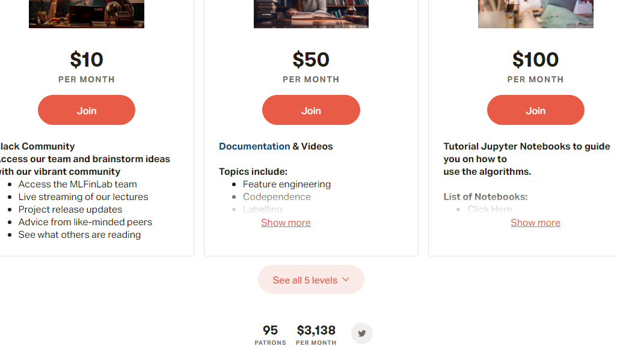Click the $10 price heading

pyautogui.click(x=87, y=60)
